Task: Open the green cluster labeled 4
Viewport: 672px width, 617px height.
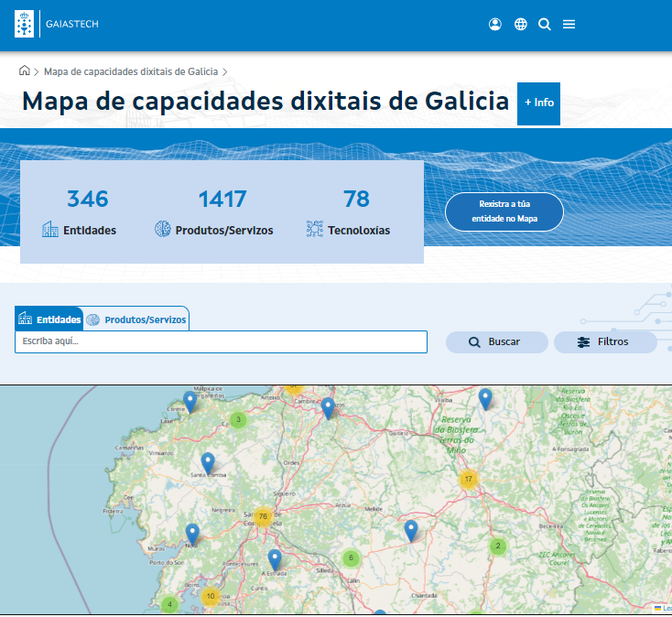Action: [169, 604]
